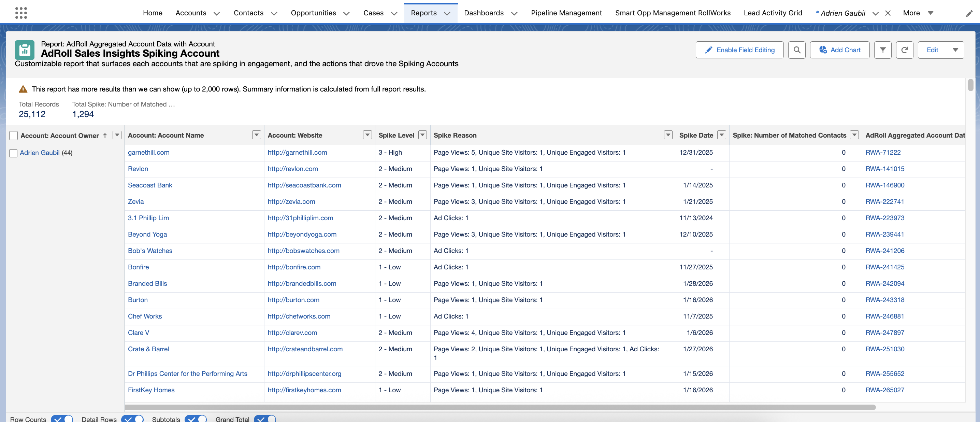Refresh the report with the reload icon
This screenshot has height=422, width=980.
tap(904, 50)
